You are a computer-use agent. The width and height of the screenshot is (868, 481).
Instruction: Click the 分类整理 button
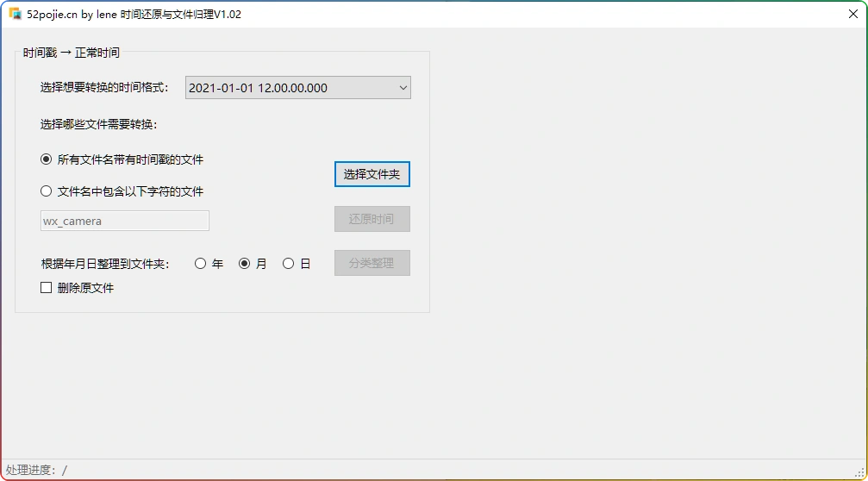(372, 263)
